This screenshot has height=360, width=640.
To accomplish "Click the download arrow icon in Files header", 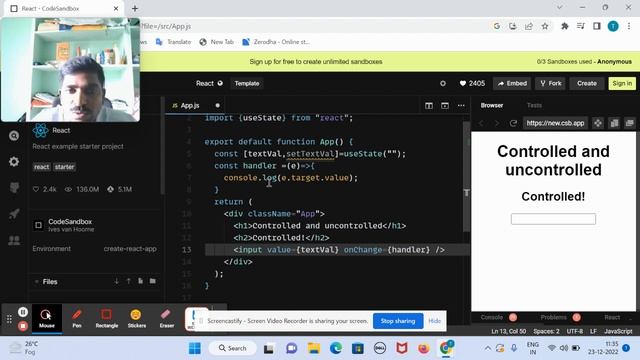I will pos(117,281).
